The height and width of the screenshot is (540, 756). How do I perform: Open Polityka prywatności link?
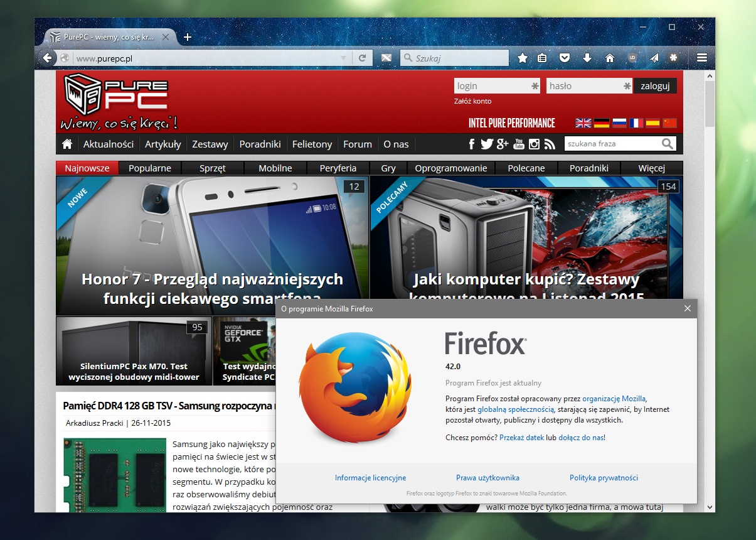pos(604,478)
